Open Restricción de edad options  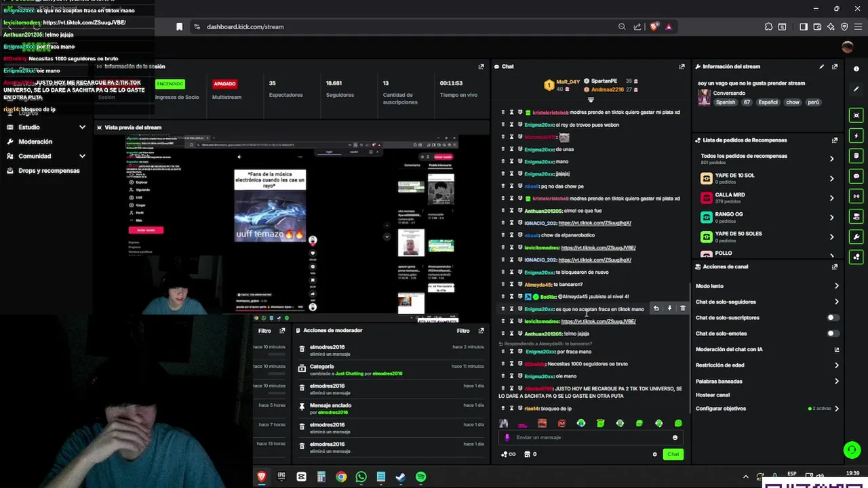click(x=767, y=365)
